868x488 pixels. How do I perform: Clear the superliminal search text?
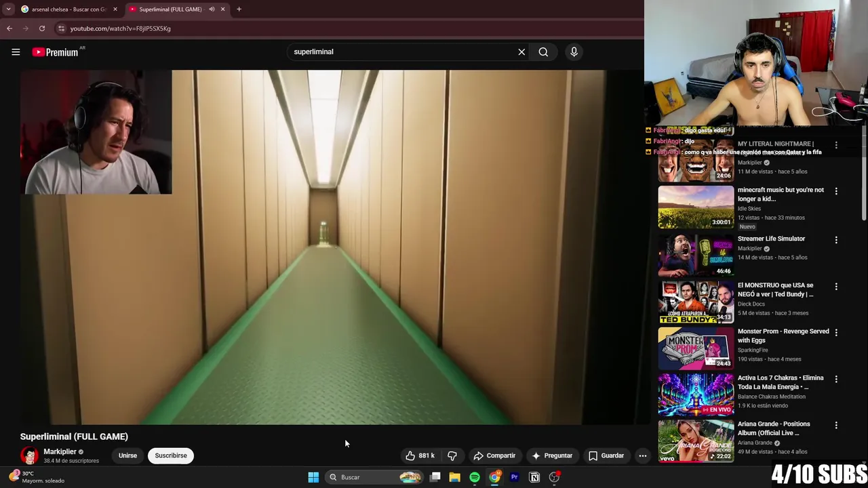coord(521,52)
